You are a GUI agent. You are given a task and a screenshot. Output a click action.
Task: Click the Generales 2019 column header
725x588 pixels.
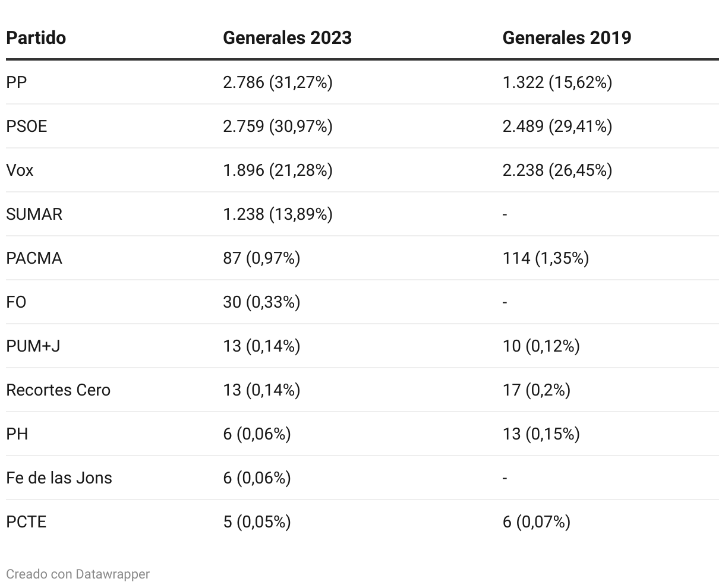tap(566, 38)
